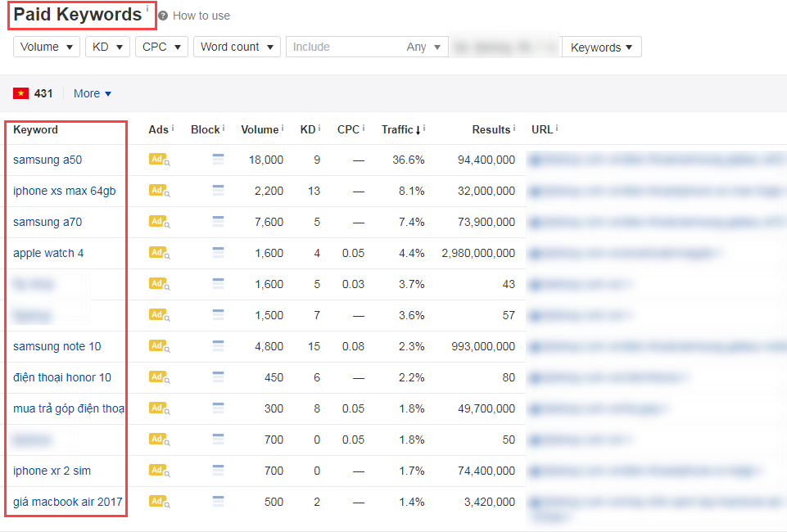Type in the Include keyword field
This screenshot has width=787, height=532.
coord(344,47)
